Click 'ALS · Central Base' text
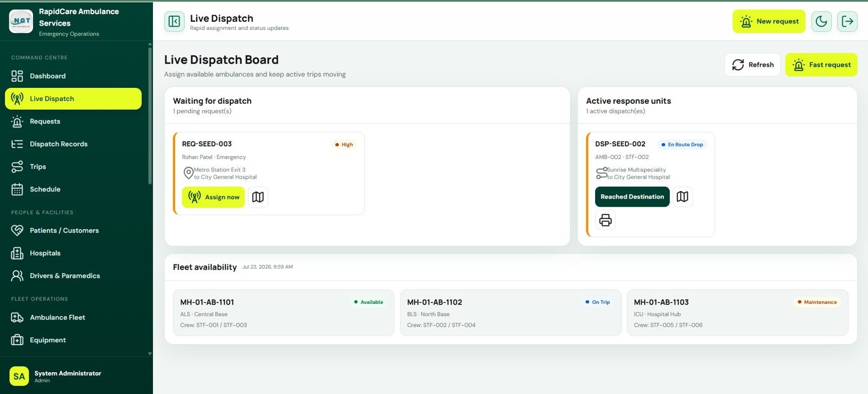The image size is (868, 394). [203, 314]
